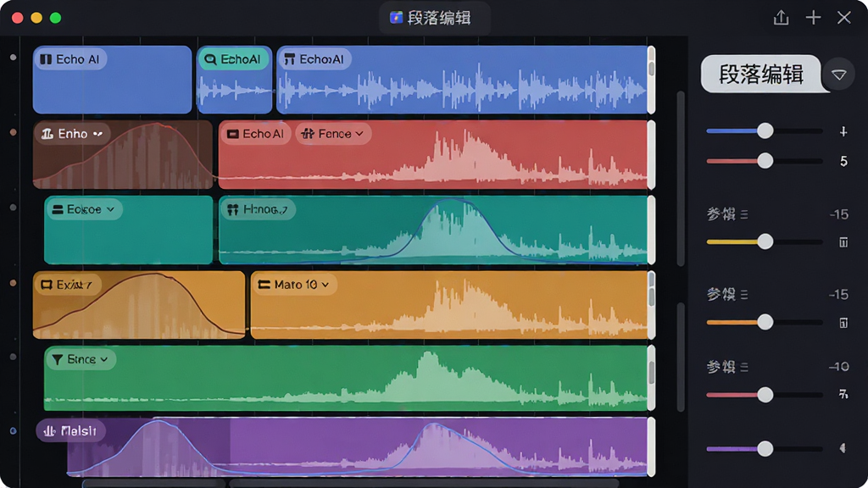
Task: Click the icon on the teal Hnnog tag
Action: coord(233,209)
